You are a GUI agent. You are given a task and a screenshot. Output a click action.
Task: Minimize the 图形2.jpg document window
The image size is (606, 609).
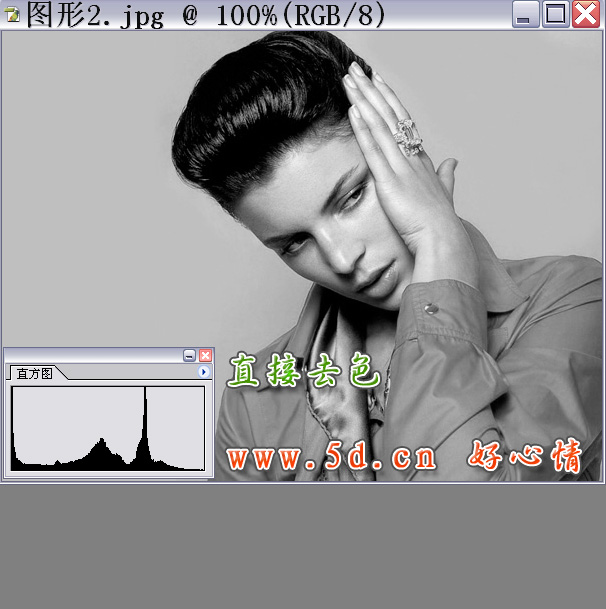[x=525, y=14]
